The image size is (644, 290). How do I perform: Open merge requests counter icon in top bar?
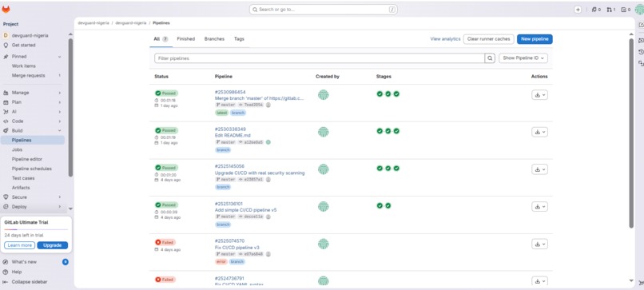(x=611, y=10)
